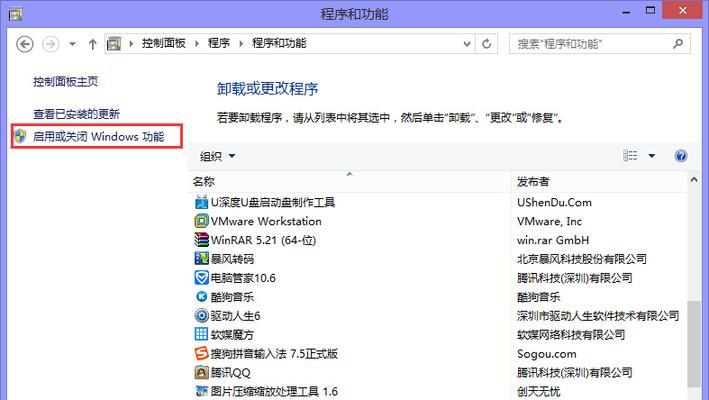Open 启用或关闭 Windows 功能 link
Screen dimensions: 709x400
tap(99, 136)
